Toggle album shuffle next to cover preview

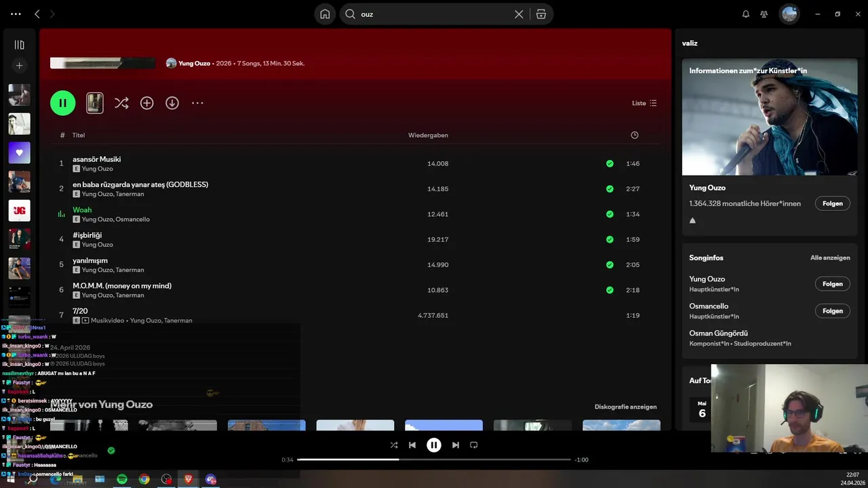(x=121, y=103)
